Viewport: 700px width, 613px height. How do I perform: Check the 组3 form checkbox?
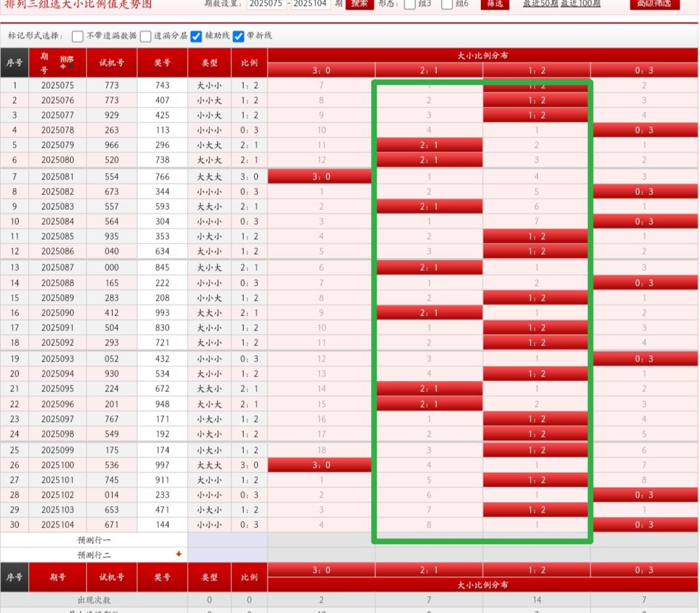tap(410, 4)
